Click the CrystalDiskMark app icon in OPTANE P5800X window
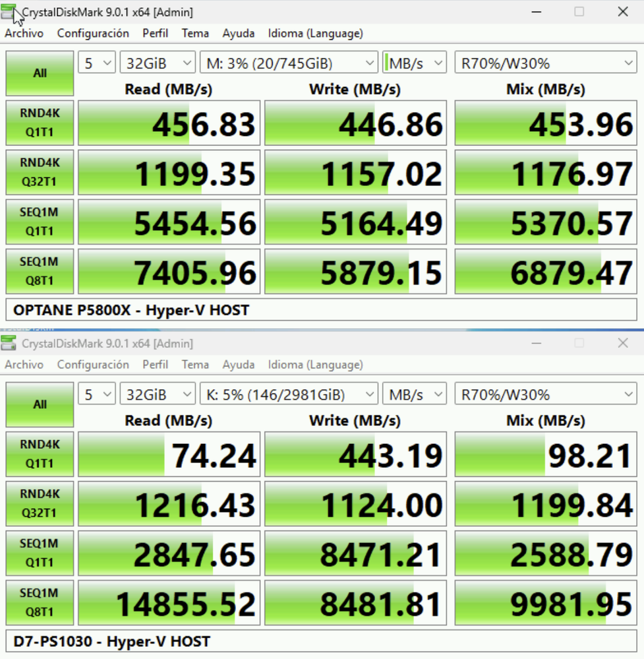The image size is (644, 659). tap(9, 11)
